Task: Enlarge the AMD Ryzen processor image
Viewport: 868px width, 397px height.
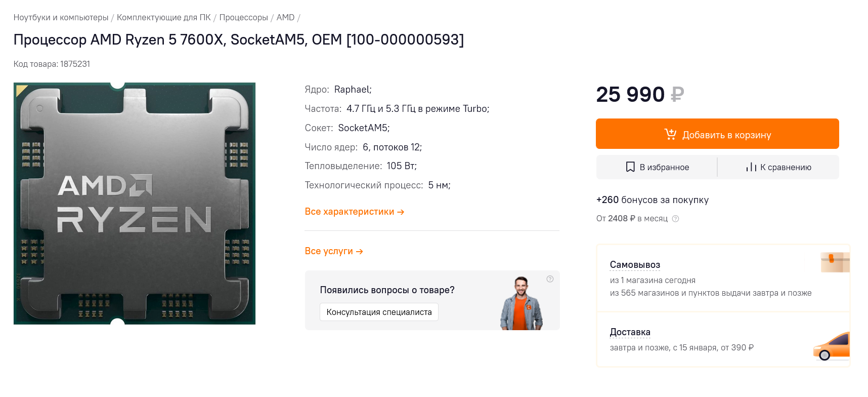Action: [135, 204]
